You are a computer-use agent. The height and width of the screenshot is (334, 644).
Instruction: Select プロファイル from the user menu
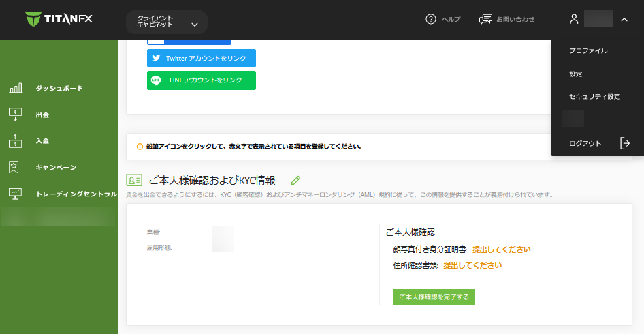588,50
